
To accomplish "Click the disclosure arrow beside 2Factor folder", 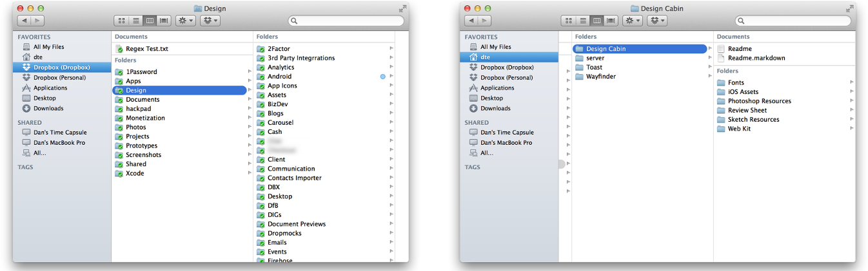I will (x=391, y=49).
